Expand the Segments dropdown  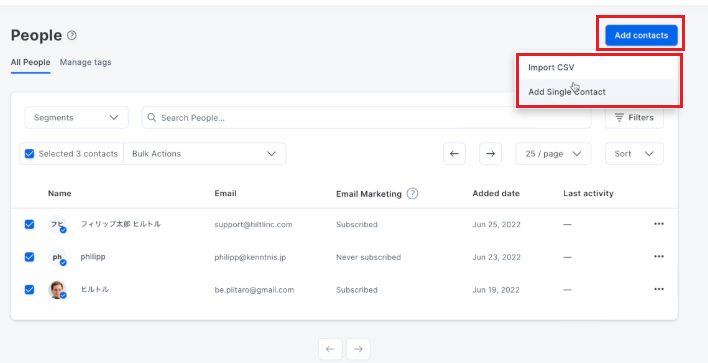click(77, 117)
